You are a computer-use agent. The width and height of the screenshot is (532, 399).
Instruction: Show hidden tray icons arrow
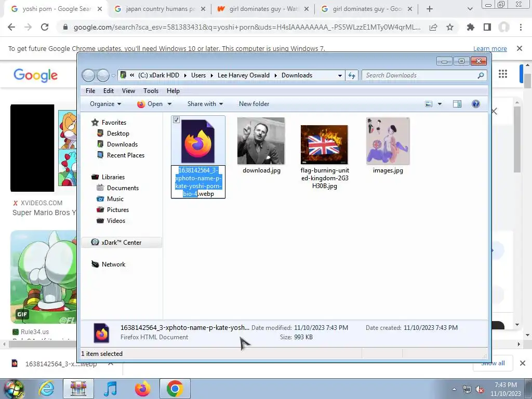pyautogui.click(x=454, y=389)
